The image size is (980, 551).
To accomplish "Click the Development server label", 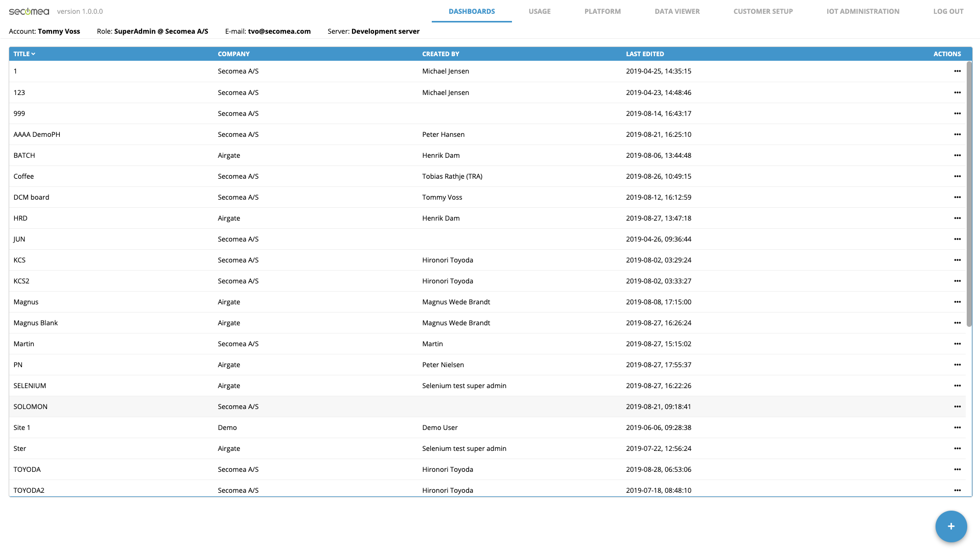I will pos(385,31).
